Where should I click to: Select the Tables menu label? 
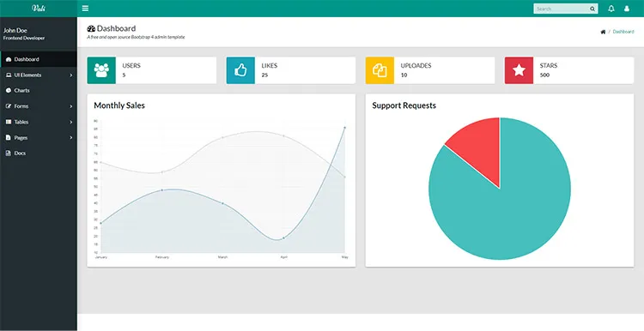[x=21, y=122]
